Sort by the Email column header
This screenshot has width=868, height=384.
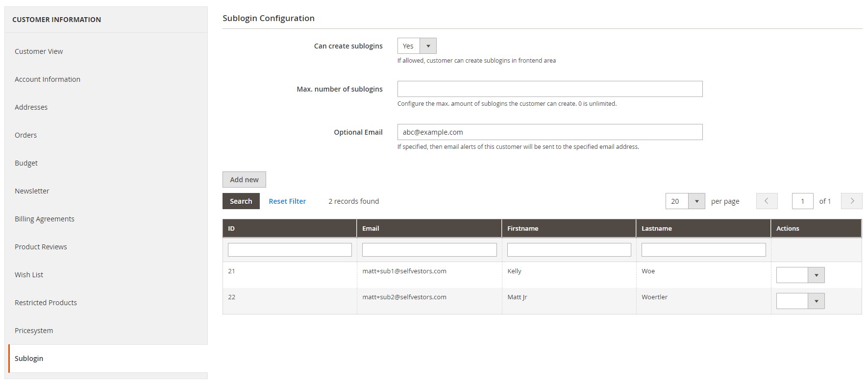coord(429,229)
